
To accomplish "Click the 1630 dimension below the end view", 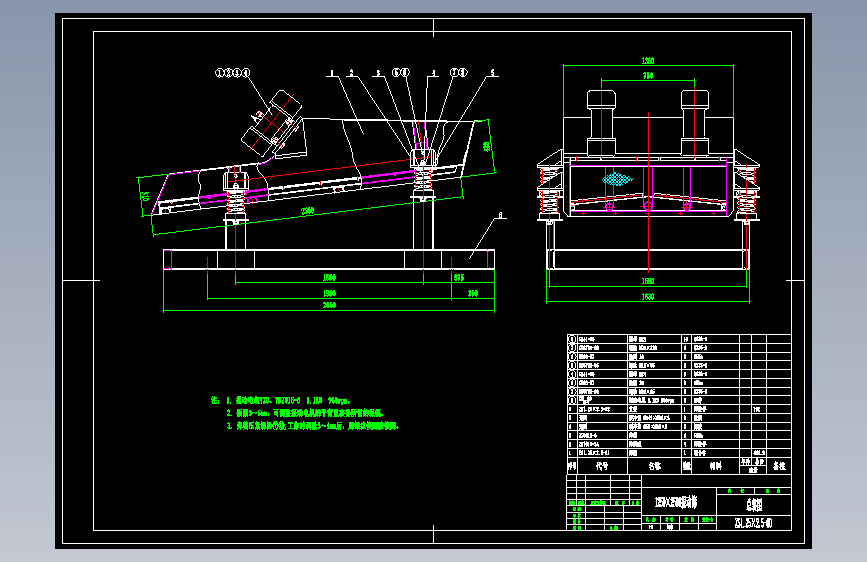I will [648, 296].
